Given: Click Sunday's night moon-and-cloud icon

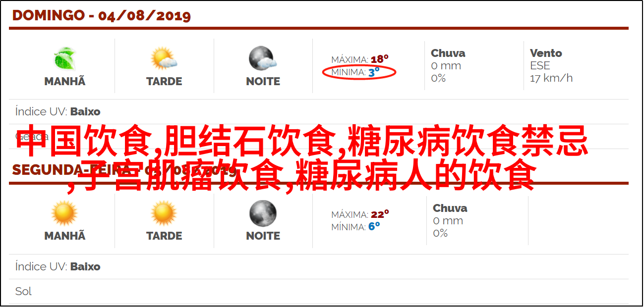Looking at the screenshot, I should point(263,58).
